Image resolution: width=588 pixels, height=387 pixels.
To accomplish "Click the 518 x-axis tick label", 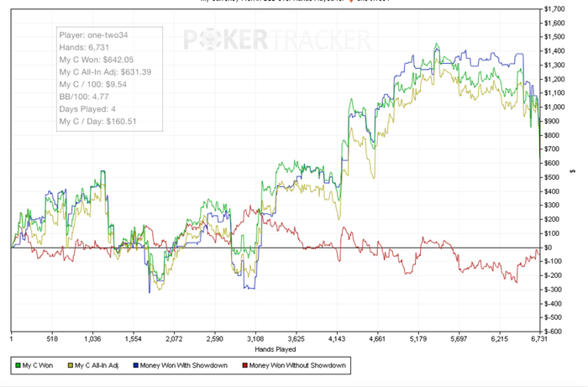I will [x=52, y=339].
